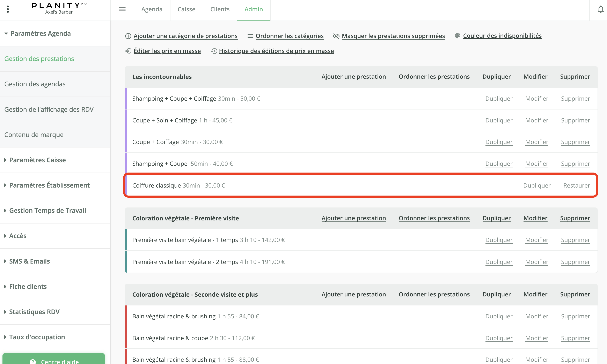Toggle Masquer les prestations supprimées
607x364 pixels.
393,36
